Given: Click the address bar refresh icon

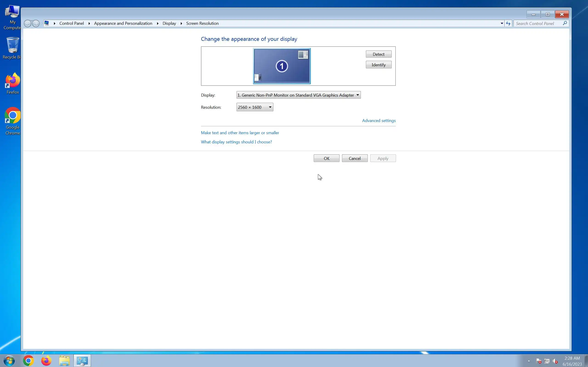Looking at the screenshot, I should coord(508,23).
